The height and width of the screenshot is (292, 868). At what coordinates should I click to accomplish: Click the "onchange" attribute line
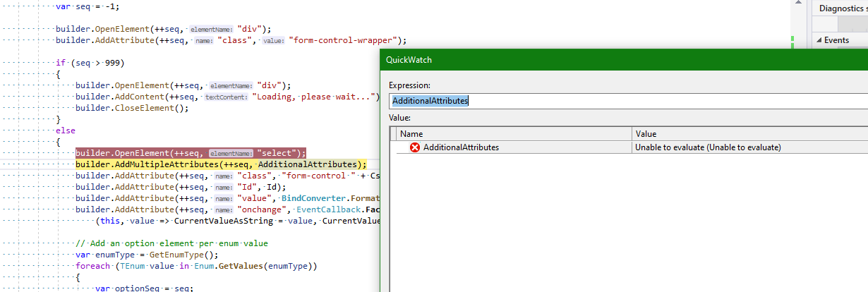(227, 209)
